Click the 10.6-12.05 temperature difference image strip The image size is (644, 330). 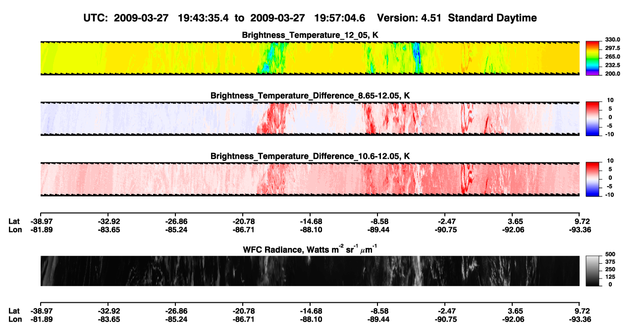(310, 179)
